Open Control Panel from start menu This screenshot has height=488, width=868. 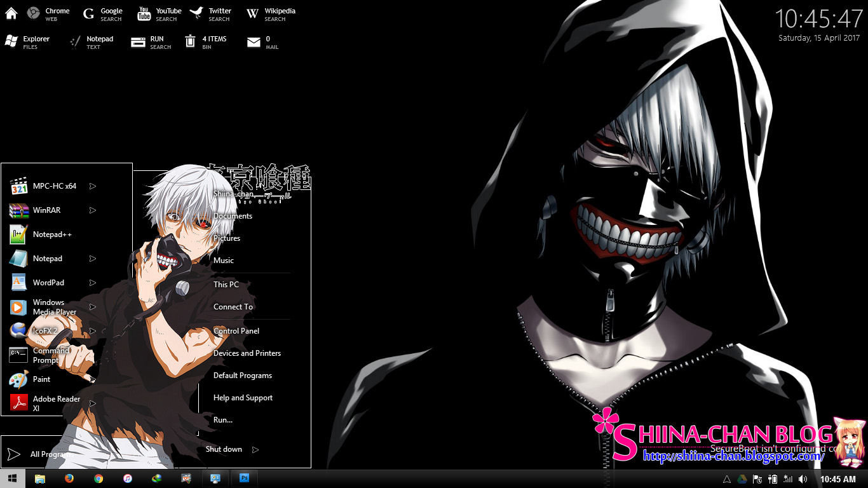[x=236, y=331]
